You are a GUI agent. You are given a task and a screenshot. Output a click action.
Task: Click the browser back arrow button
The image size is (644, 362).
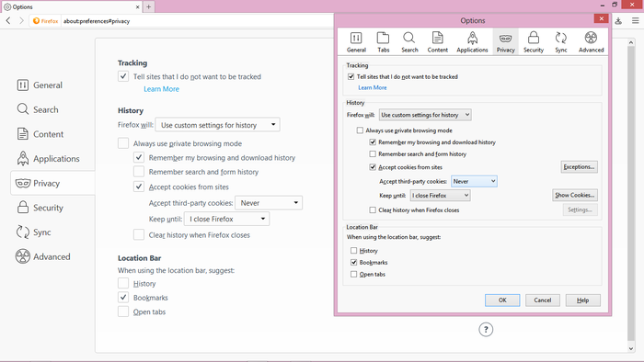pyautogui.click(x=8, y=20)
